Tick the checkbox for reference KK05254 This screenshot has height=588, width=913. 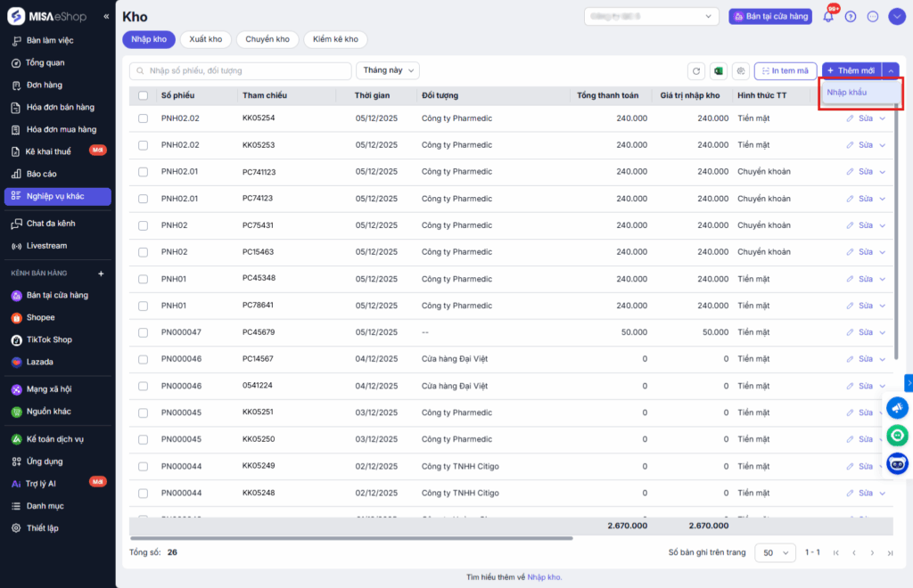[x=144, y=118]
